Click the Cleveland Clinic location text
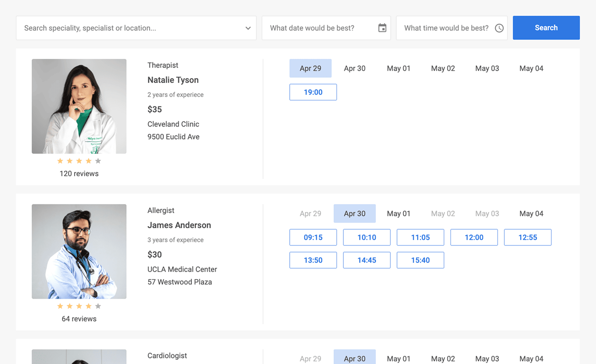596x364 pixels. point(173,124)
